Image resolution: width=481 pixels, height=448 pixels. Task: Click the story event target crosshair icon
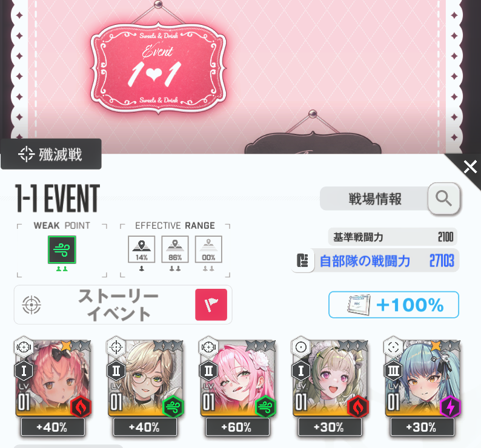[32, 305]
